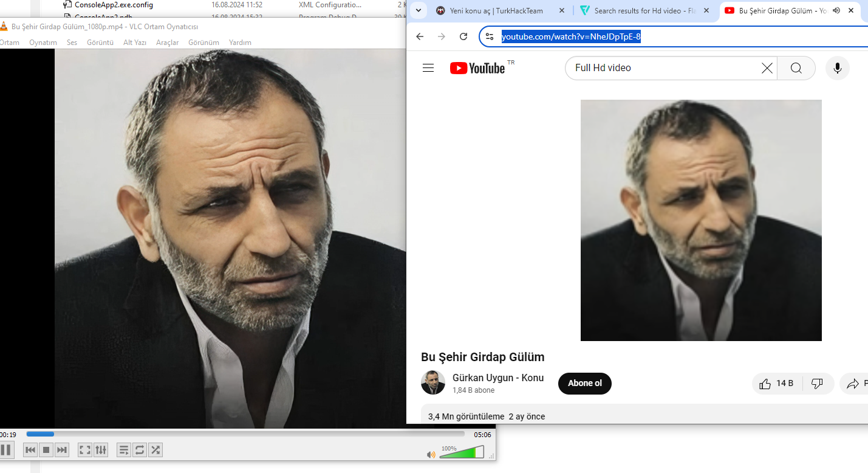Pause the VLC video playback
868x473 pixels.
tap(5, 450)
